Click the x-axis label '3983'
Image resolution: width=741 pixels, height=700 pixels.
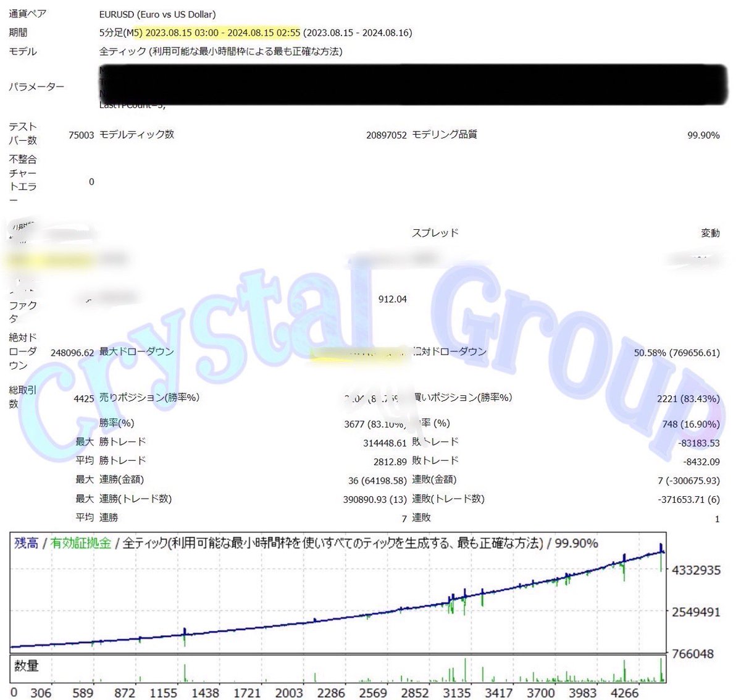pos(583,693)
